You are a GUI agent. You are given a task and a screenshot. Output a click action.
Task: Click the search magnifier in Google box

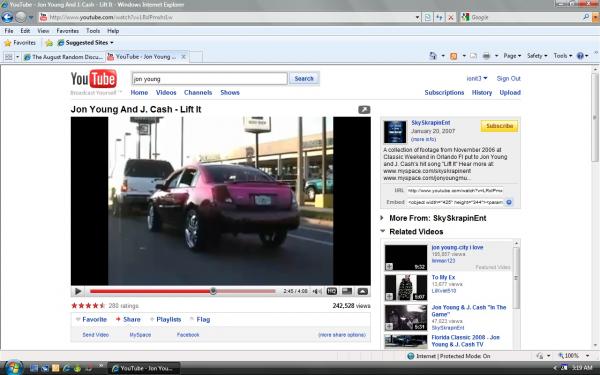(x=586, y=17)
